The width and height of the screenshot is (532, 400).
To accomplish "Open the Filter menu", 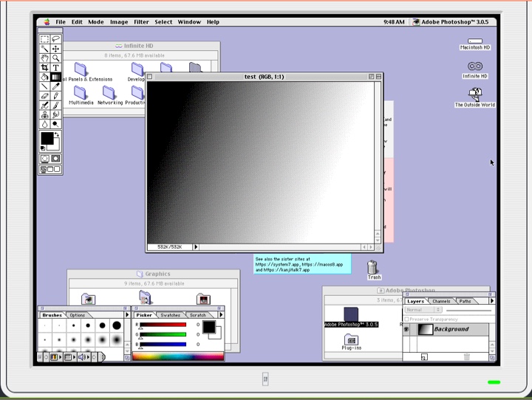I will 141,22.
